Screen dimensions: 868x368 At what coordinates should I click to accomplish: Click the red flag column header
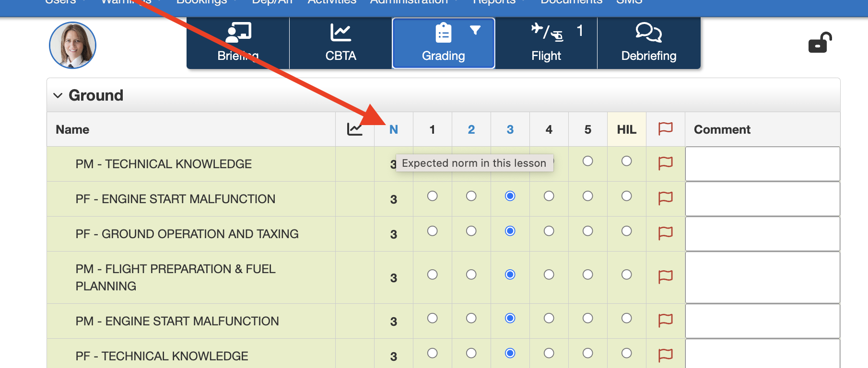[x=665, y=129]
